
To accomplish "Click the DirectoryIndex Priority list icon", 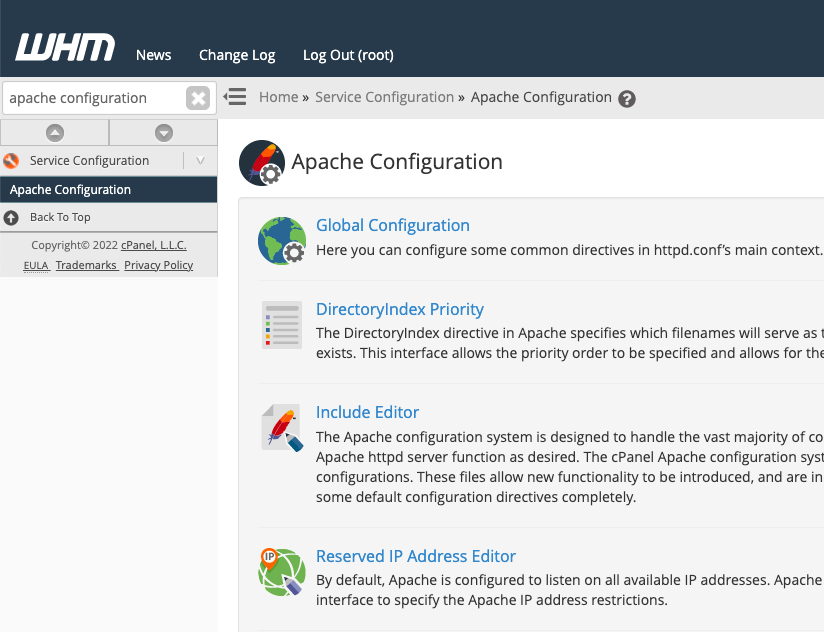I will pyautogui.click(x=281, y=324).
